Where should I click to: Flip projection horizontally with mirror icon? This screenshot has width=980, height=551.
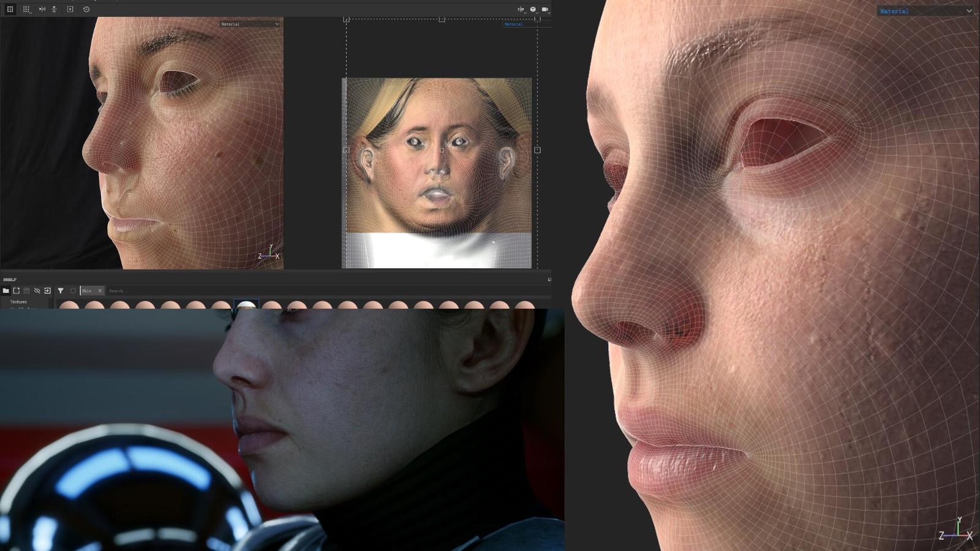point(42,9)
